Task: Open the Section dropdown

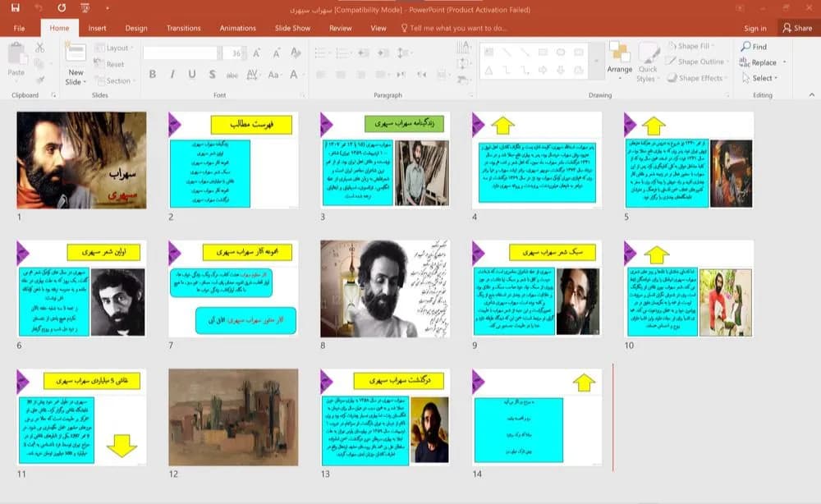Action: coord(115,80)
